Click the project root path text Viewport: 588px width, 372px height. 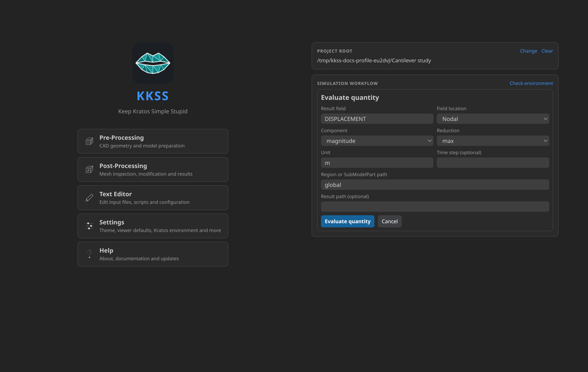click(374, 60)
